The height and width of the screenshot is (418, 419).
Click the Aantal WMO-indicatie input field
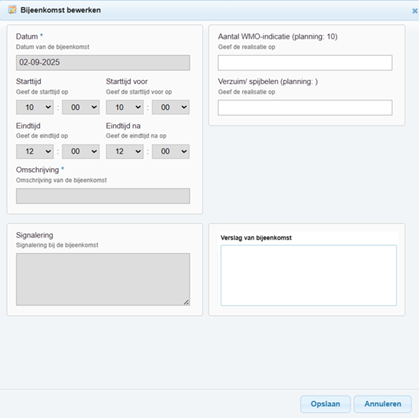305,63
